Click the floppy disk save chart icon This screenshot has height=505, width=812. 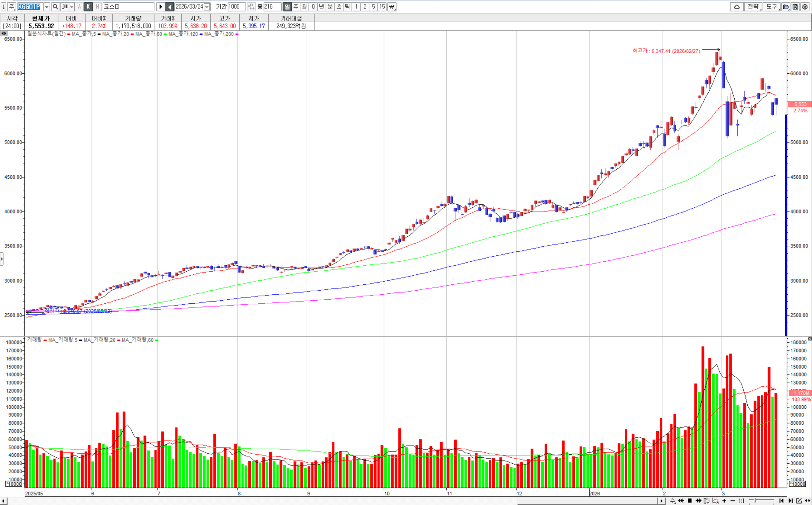click(795, 7)
